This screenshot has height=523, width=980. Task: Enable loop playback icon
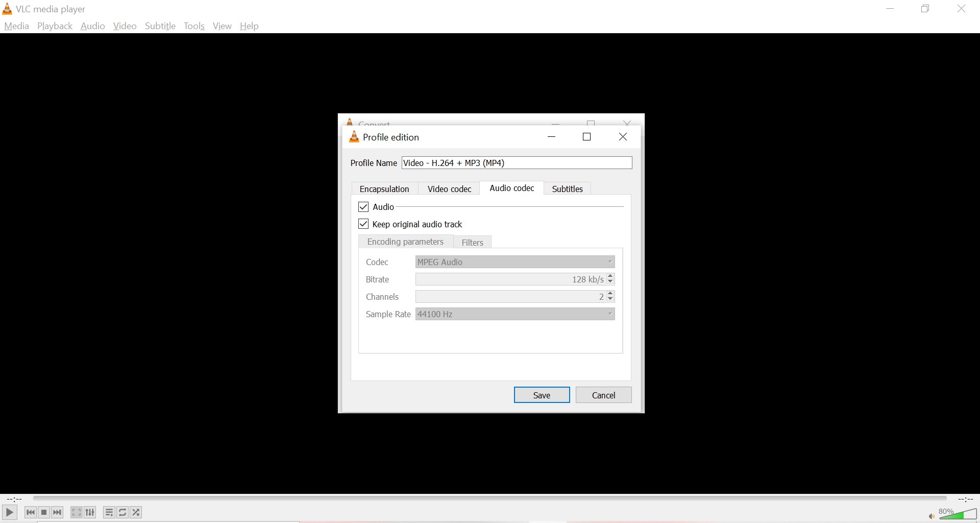click(122, 512)
